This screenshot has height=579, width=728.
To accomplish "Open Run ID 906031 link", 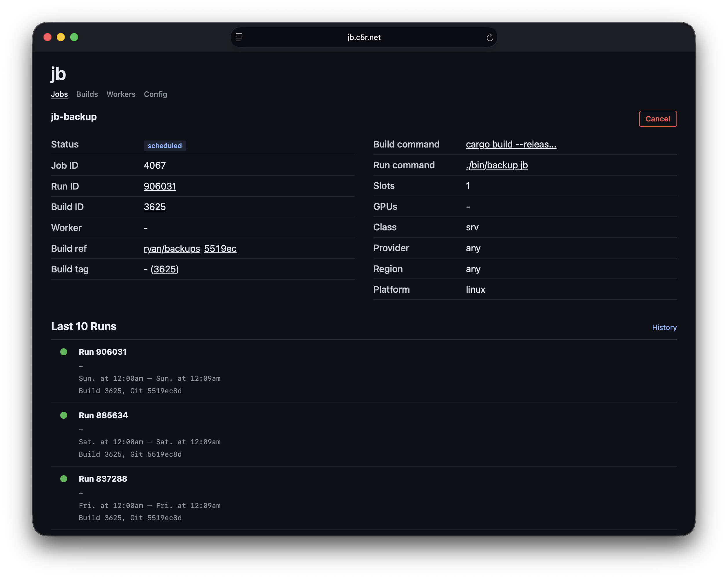I will coord(160,186).
